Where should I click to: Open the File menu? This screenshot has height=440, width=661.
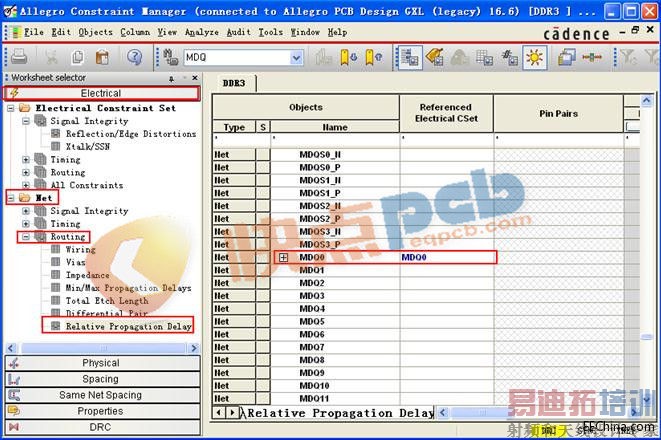click(34, 32)
